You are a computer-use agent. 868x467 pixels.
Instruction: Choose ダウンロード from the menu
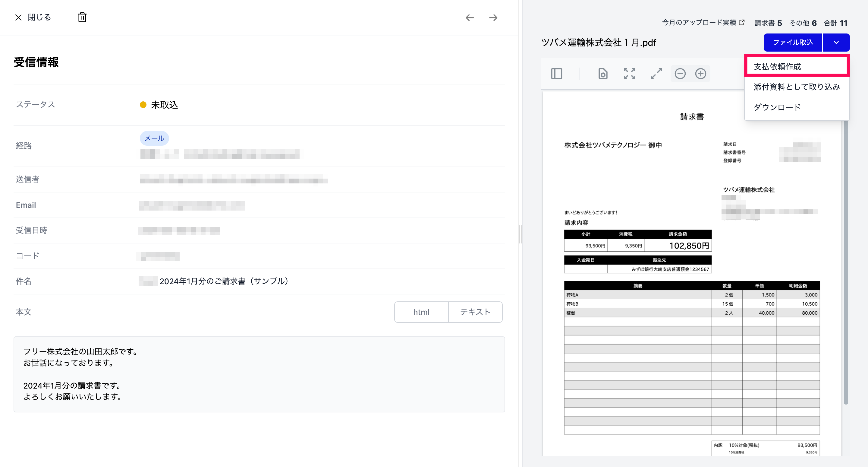[x=797, y=107]
